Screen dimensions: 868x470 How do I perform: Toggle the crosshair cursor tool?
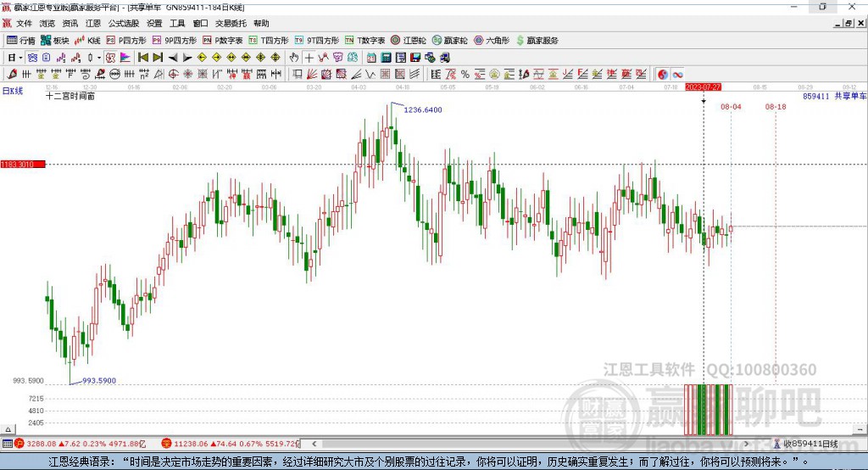(x=309, y=58)
